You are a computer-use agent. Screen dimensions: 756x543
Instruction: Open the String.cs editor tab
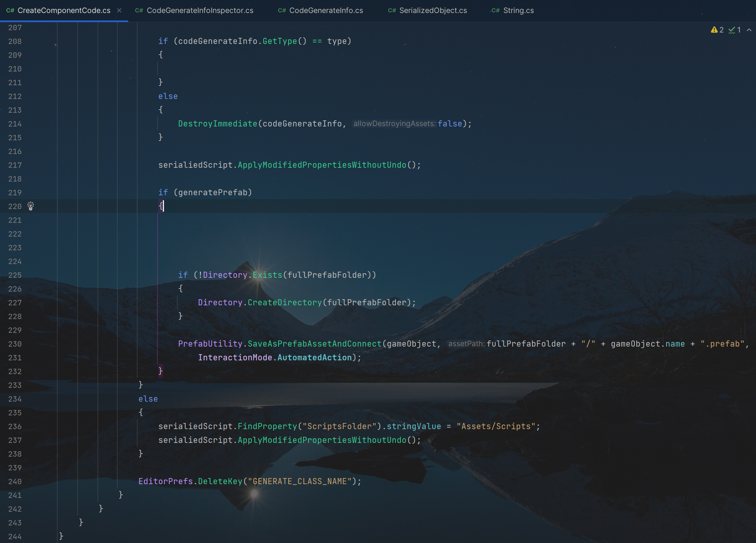(x=518, y=10)
